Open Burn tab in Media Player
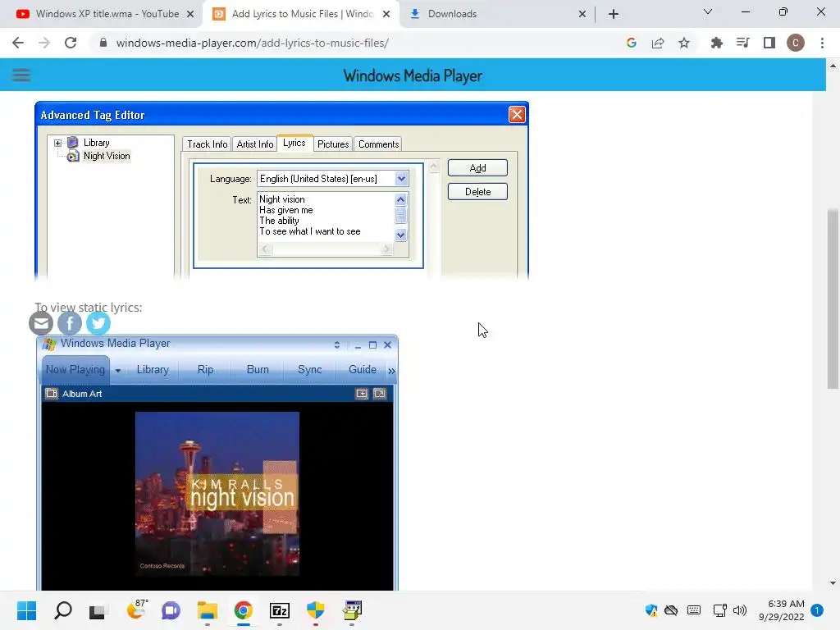The height and width of the screenshot is (630, 840). [x=258, y=370]
